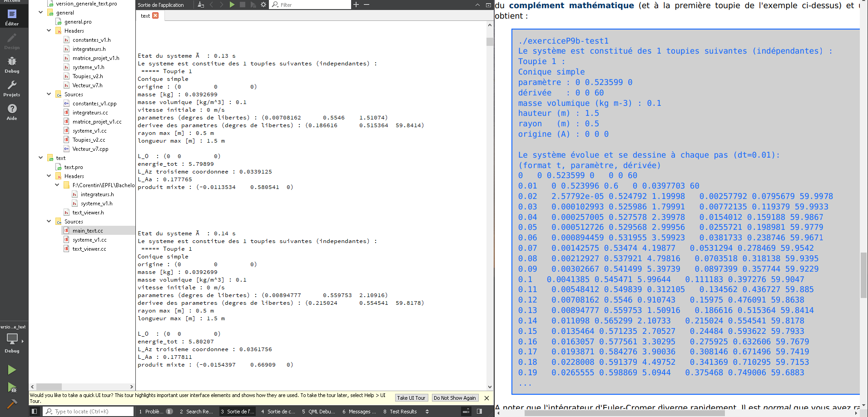Open Projets mode wrench icon

[12, 88]
